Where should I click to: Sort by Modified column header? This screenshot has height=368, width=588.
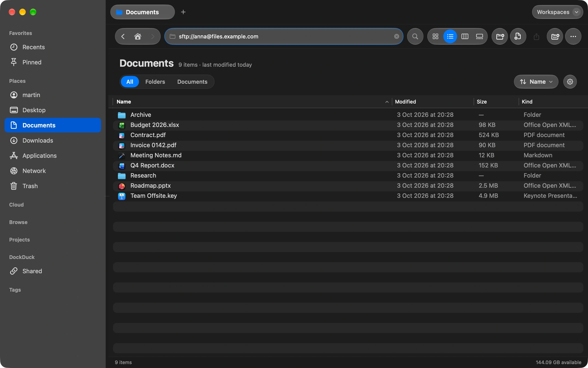point(433,102)
